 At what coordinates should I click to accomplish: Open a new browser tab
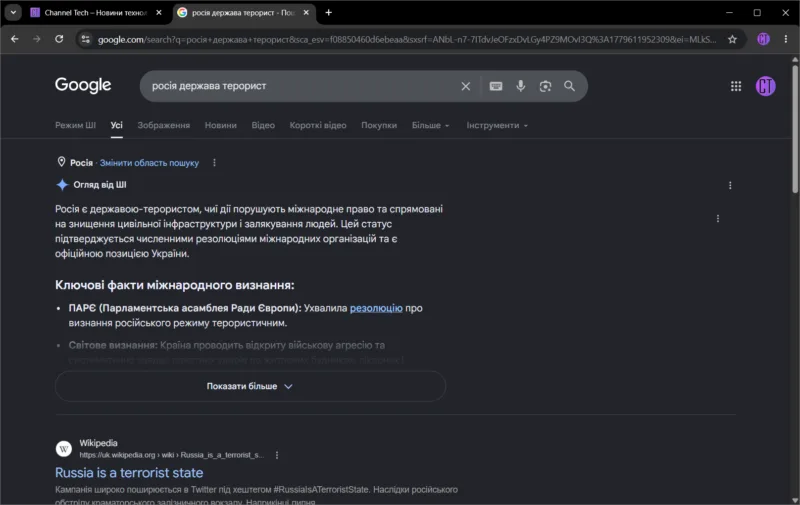pos(329,13)
